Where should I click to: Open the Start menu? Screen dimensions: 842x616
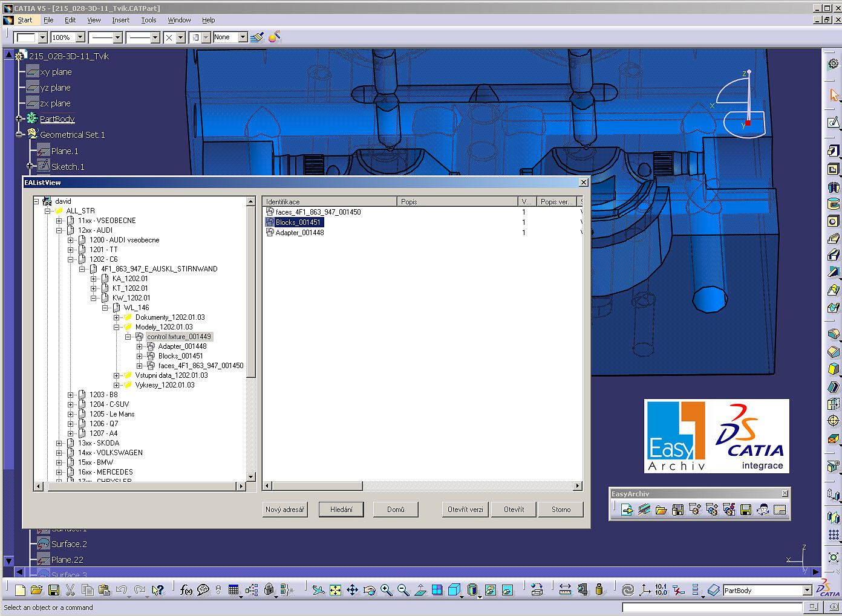tap(25, 20)
